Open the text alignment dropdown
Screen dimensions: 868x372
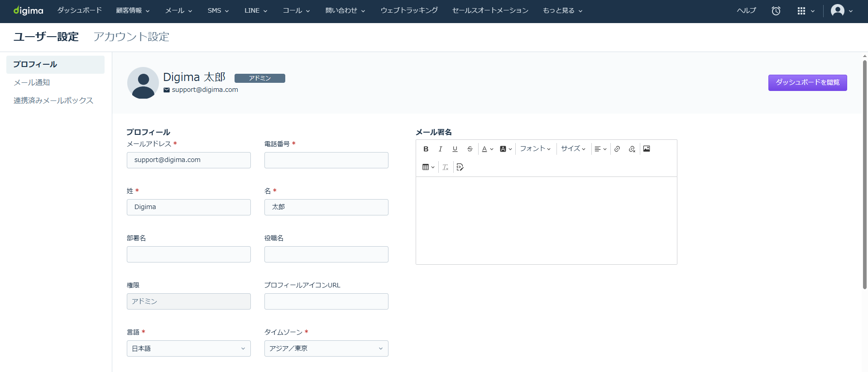(x=600, y=149)
